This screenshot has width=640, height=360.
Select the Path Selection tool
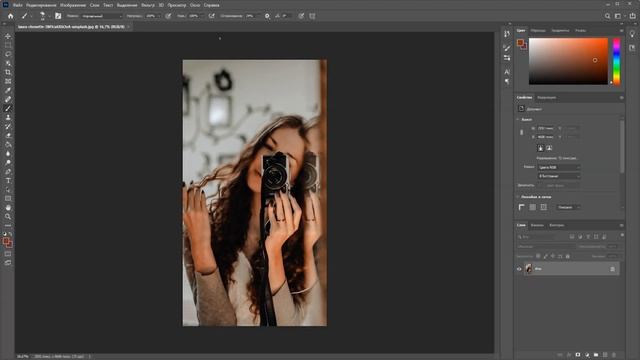coord(8,190)
